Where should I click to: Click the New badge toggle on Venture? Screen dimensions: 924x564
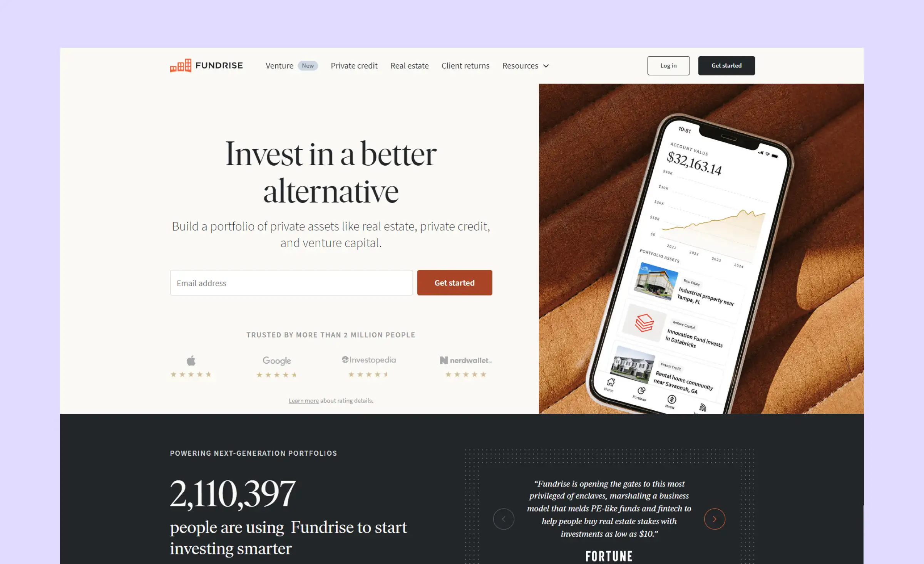pyautogui.click(x=308, y=65)
